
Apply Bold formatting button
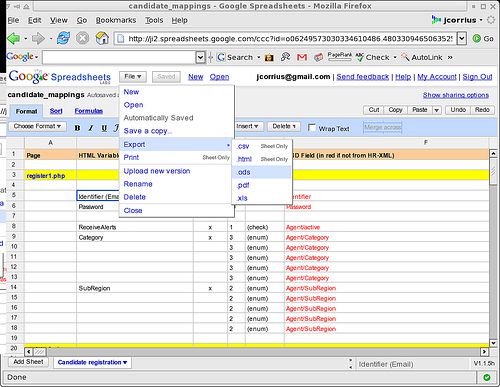[x=77, y=128]
